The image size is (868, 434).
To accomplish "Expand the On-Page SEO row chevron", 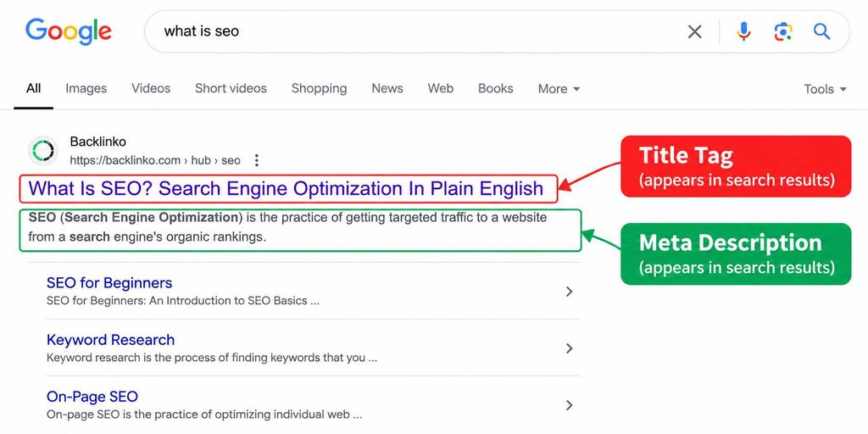I will pos(569,405).
